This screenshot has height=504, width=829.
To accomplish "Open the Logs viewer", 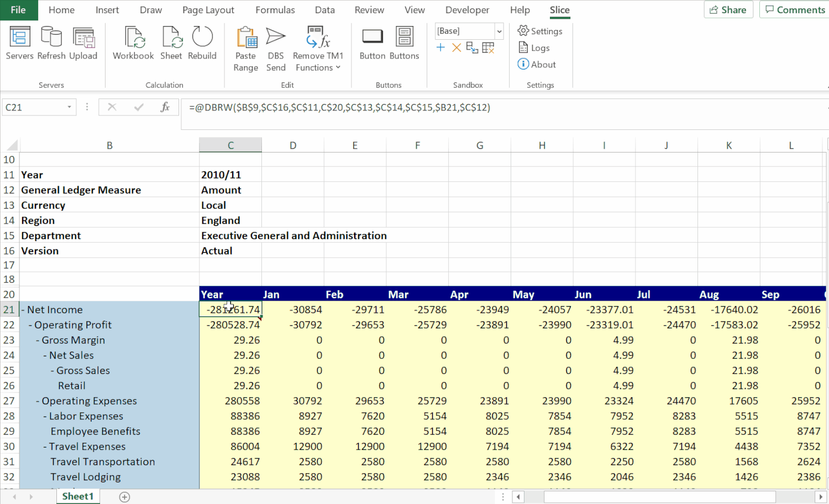I will pos(534,48).
